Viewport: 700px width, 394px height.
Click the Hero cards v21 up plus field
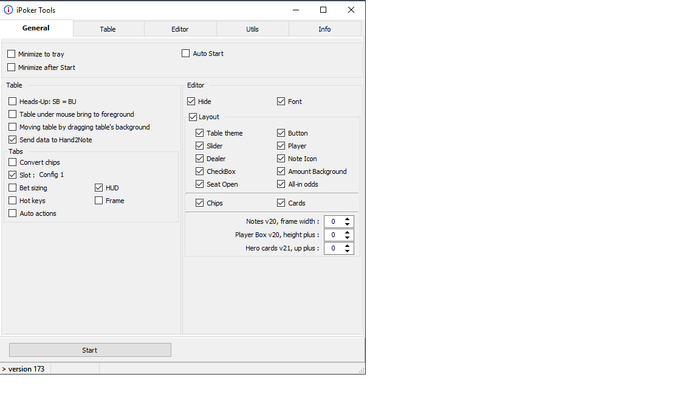coord(333,248)
